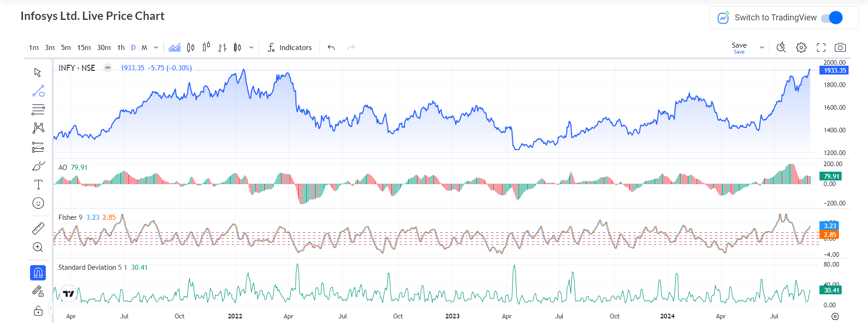The width and height of the screenshot is (868, 323).
Task: Save the chart layout
Action: [739, 47]
